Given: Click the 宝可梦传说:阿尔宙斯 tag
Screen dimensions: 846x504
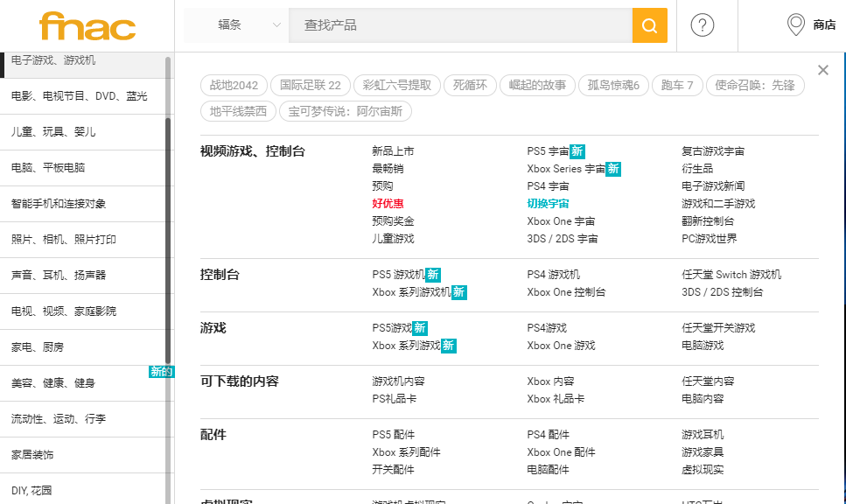Looking at the screenshot, I should pos(346,111).
